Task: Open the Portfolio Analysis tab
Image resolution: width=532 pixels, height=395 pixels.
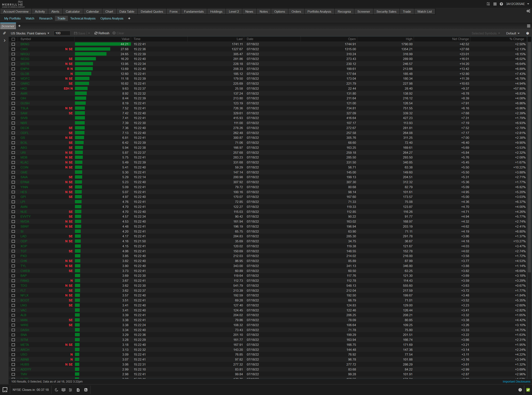Action: (x=319, y=11)
